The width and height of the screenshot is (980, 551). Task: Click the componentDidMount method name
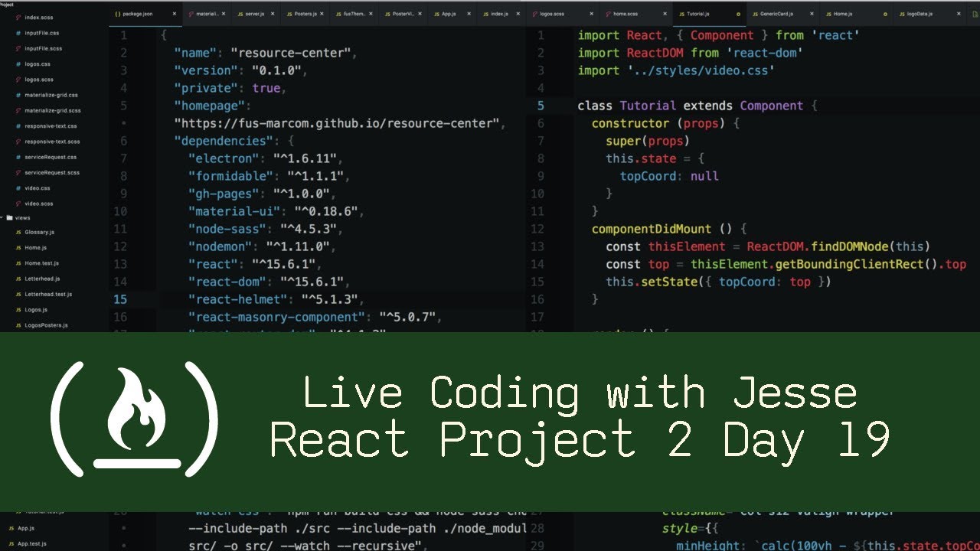click(652, 229)
